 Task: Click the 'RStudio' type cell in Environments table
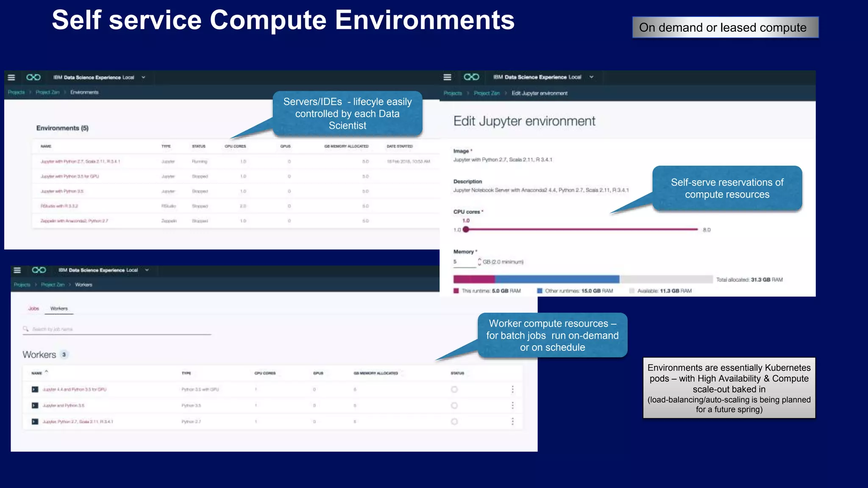169,206
